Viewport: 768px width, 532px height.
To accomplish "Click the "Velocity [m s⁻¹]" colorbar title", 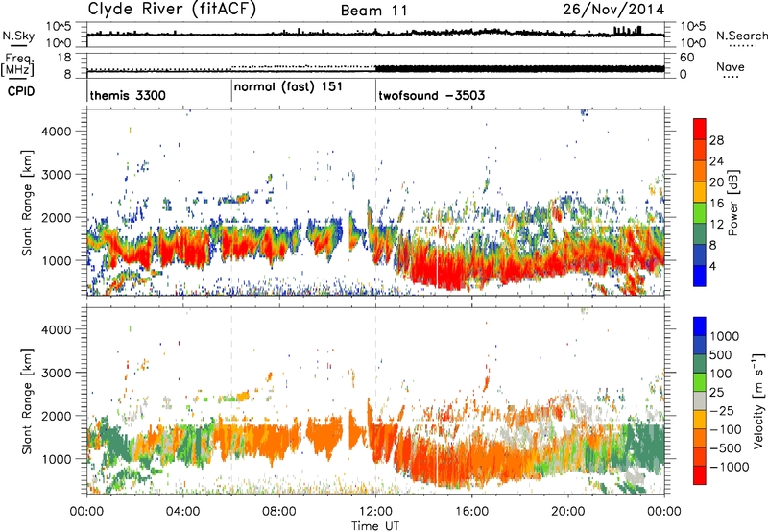I will coord(758,400).
